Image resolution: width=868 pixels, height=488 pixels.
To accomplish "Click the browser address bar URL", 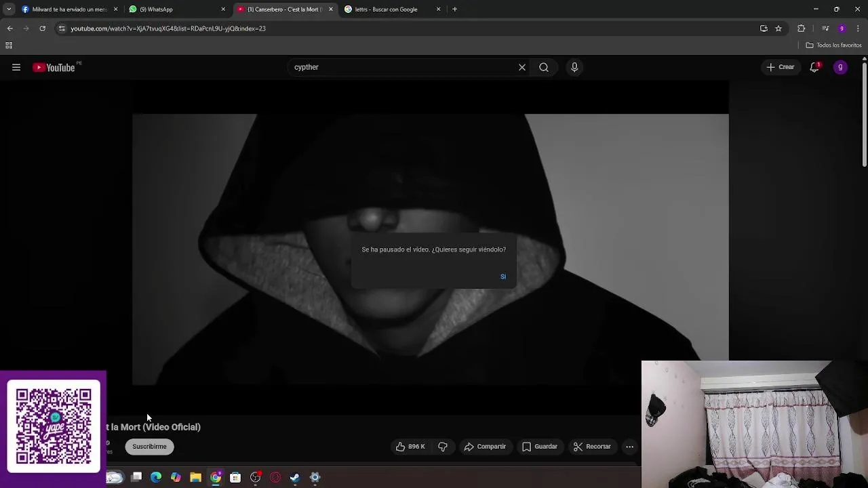I will click(168, 28).
